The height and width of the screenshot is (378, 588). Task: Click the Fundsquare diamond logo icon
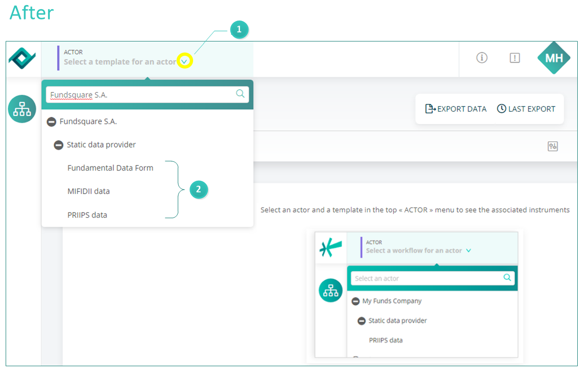tap(22, 58)
